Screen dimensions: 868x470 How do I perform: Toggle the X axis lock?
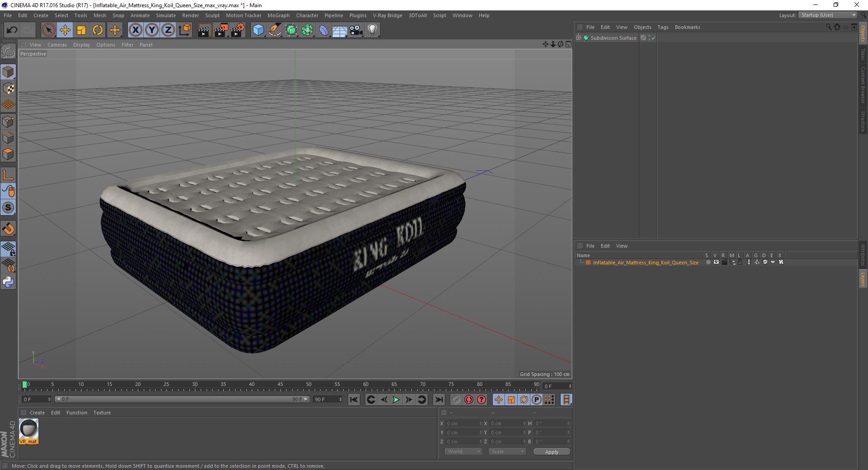coord(135,30)
